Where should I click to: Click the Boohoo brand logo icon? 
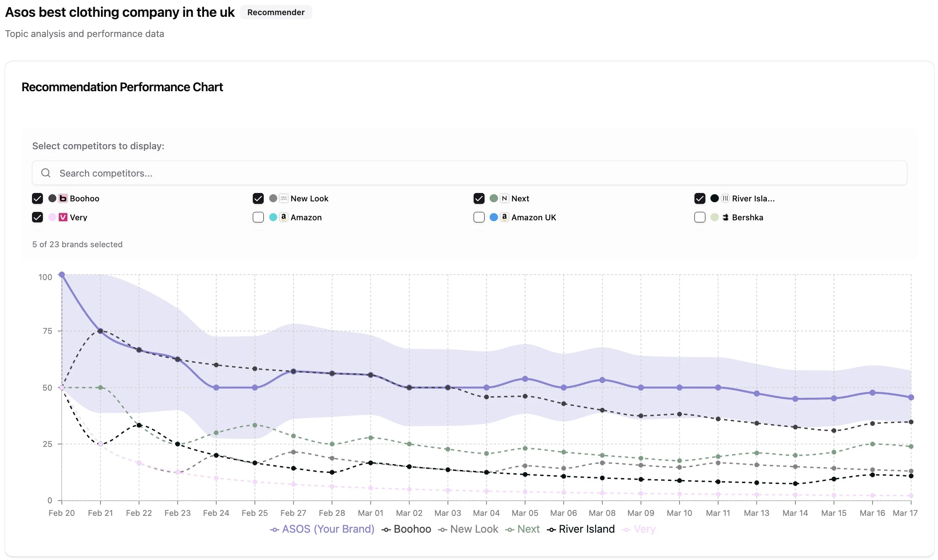click(63, 198)
